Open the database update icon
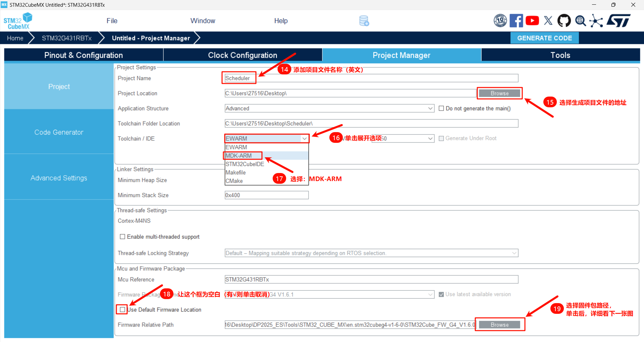Image resolution: width=644 pixels, height=342 pixels. click(x=364, y=21)
